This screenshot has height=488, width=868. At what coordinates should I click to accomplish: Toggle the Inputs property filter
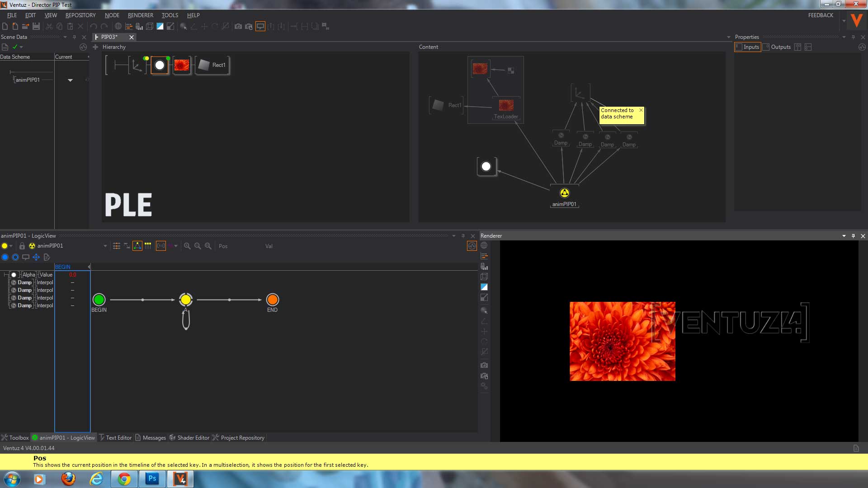point(747,47)
